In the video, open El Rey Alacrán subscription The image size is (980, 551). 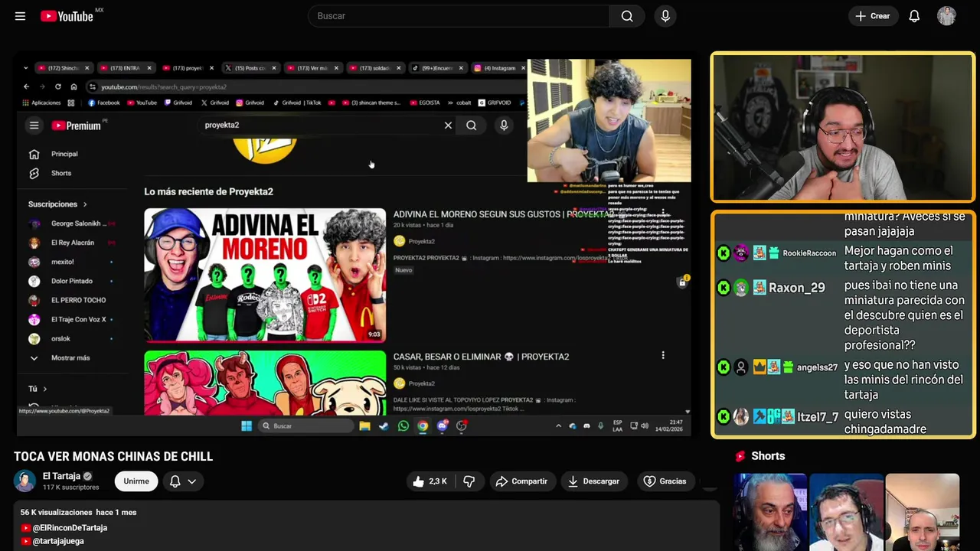click(71, 243)
